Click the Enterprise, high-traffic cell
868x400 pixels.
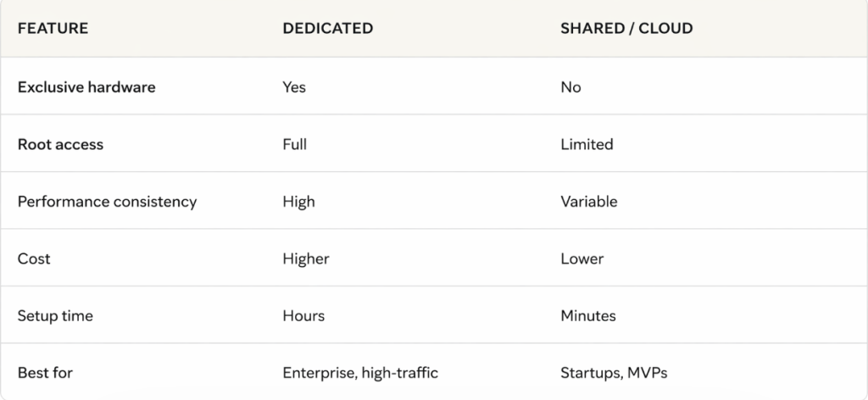point(360,373)
